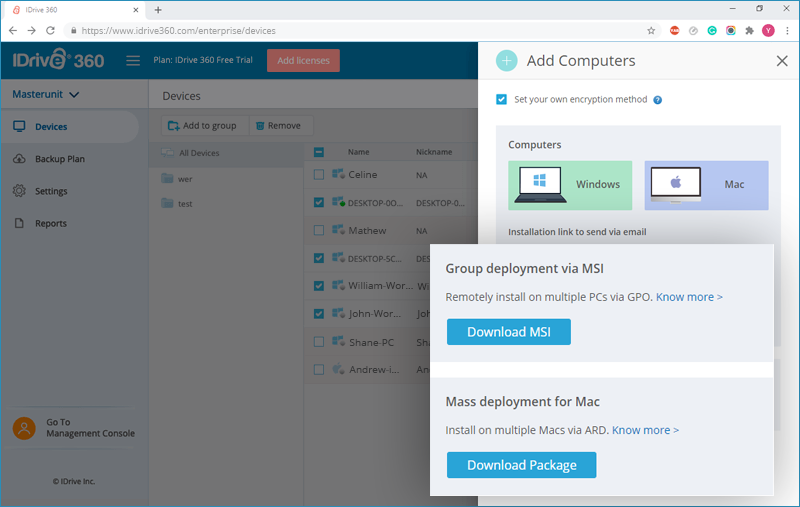Click Add to group button
The width and height of the screenshot is (800, 507).
tap(205, 125)
